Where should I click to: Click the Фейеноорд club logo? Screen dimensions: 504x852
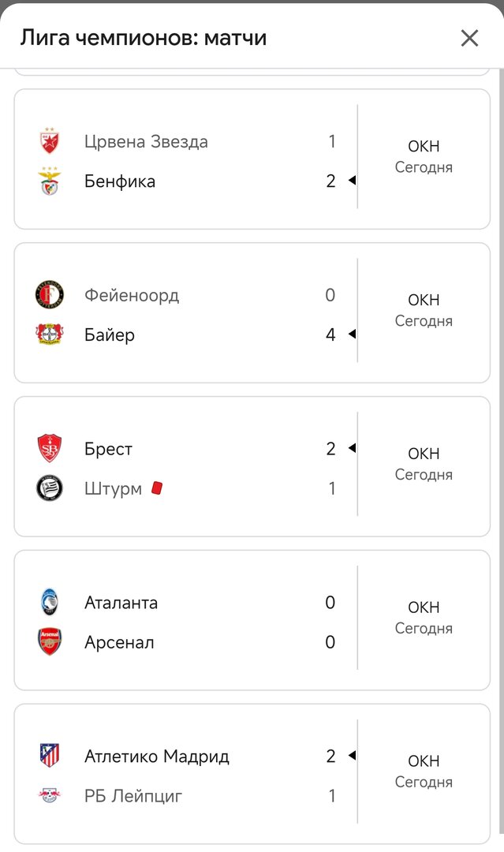(50, 295)
